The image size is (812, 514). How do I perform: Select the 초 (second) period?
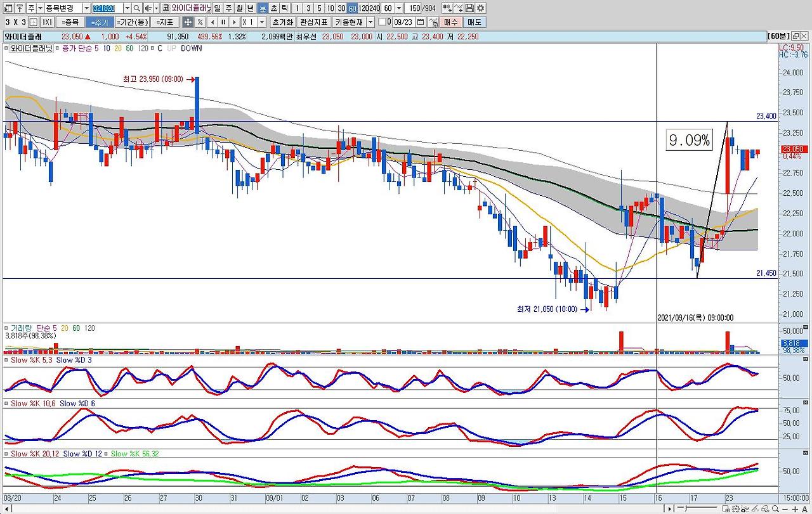point(273,8)
